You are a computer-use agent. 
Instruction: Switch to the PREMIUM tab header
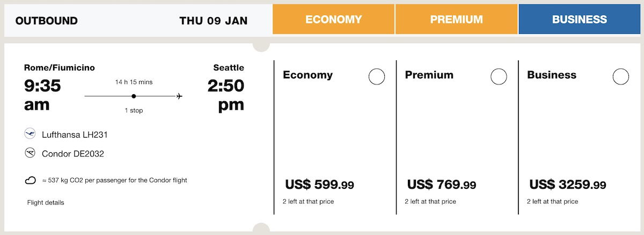point(456,19)
